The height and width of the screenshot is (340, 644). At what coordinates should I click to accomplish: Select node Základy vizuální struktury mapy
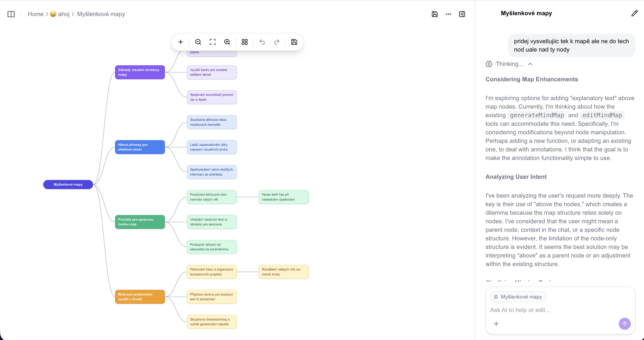pos(140,72)
